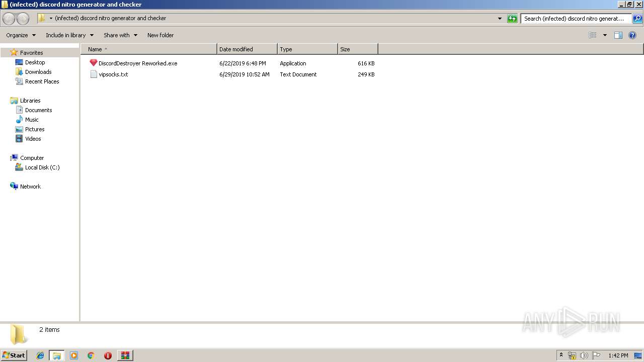The height and width of the screenshot is (362, 644).
Task: Click the search magnifier icon
Action: coord(637,19)
